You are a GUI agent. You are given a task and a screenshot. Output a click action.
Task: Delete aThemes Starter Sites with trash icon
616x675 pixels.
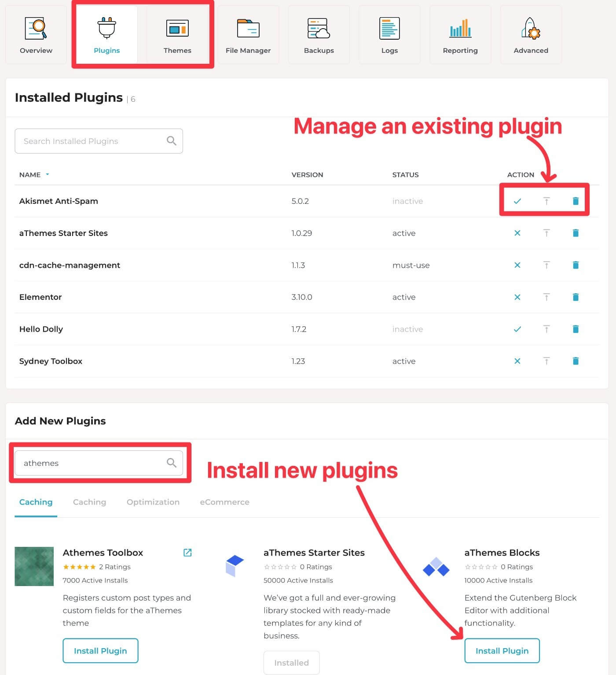576,233
